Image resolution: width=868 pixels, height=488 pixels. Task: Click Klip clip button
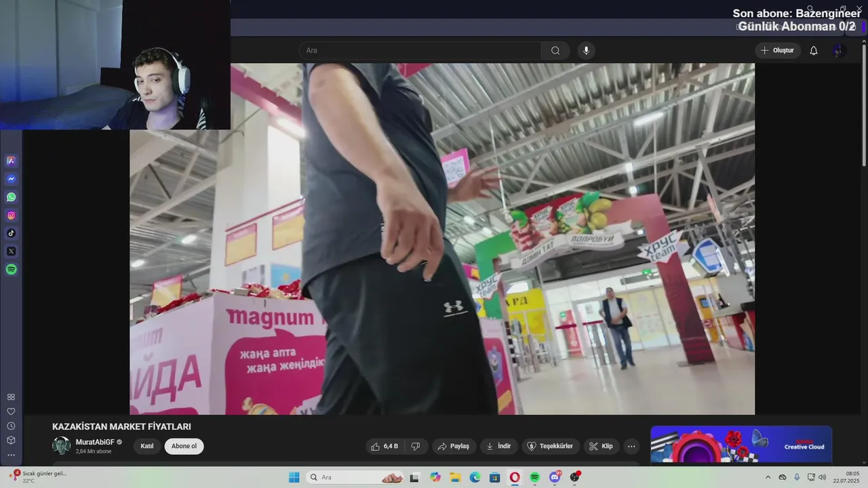coord(601,446)
